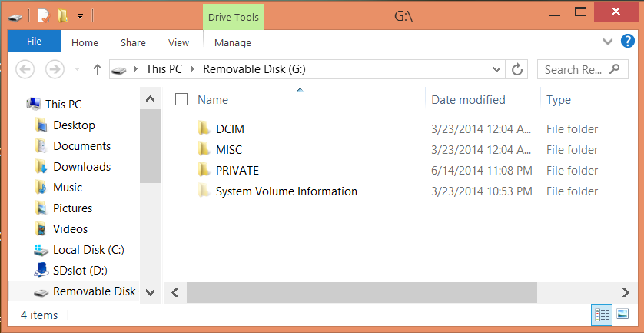Click the Back navigation arrow

click(x=25, y=69)
